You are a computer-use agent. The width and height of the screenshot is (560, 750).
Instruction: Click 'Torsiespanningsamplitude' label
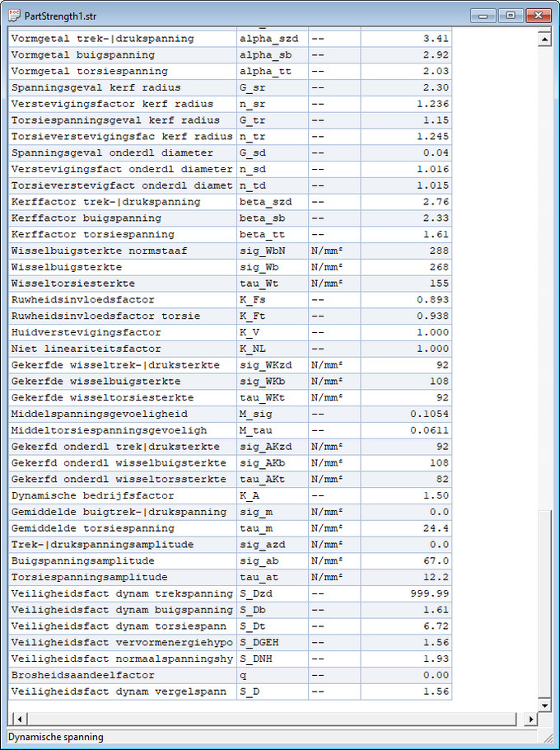point(89,577)
